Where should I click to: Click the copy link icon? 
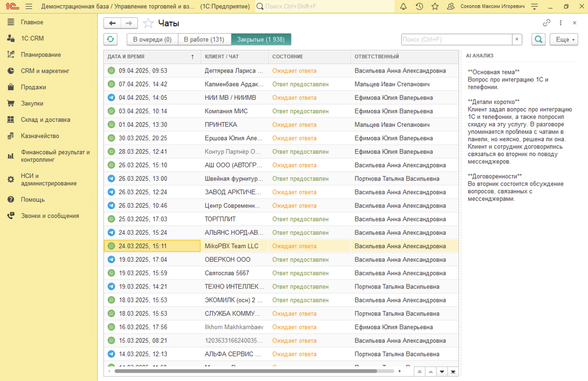(547, 23)
